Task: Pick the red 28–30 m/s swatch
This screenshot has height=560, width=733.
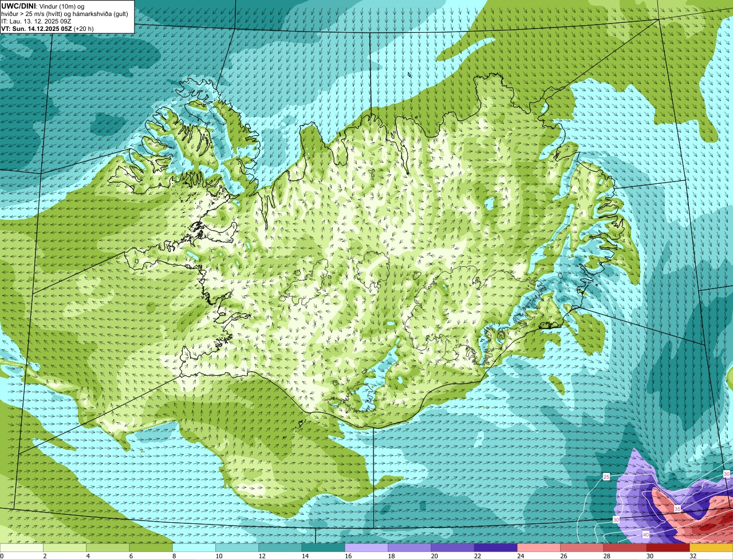Action: [625, 547]
